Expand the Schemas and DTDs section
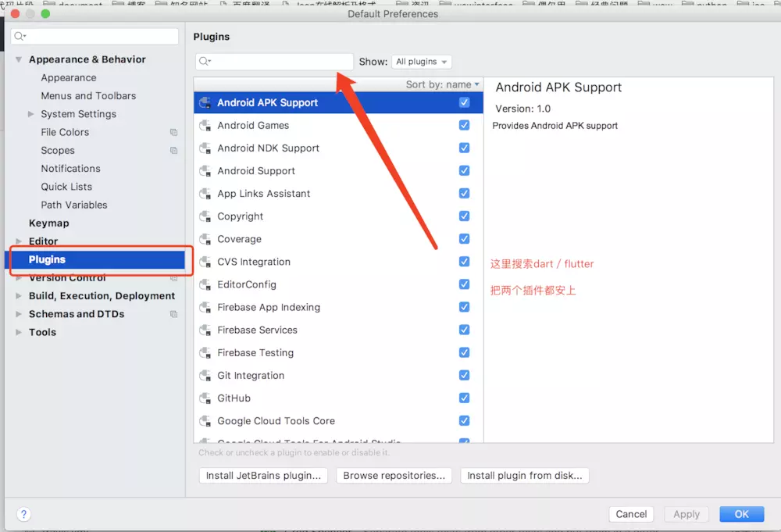781x532 pixels. 19,314
